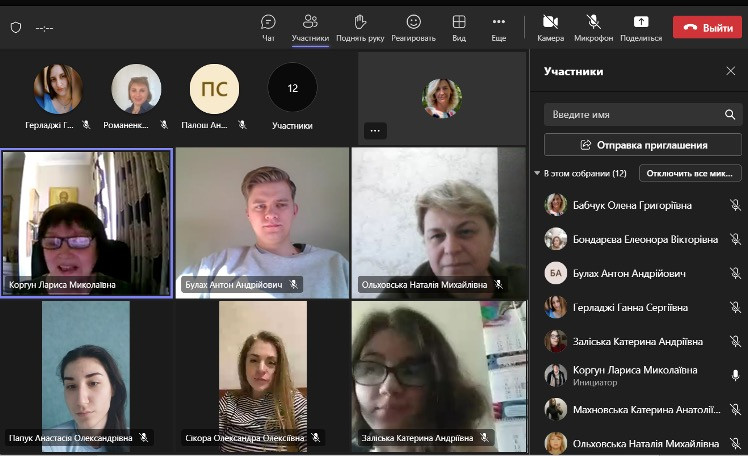Viewport: 748px width, 456px height.
Task: Click muted mic icon on Сікора Олександра tile
Action: tap(315, 437)
